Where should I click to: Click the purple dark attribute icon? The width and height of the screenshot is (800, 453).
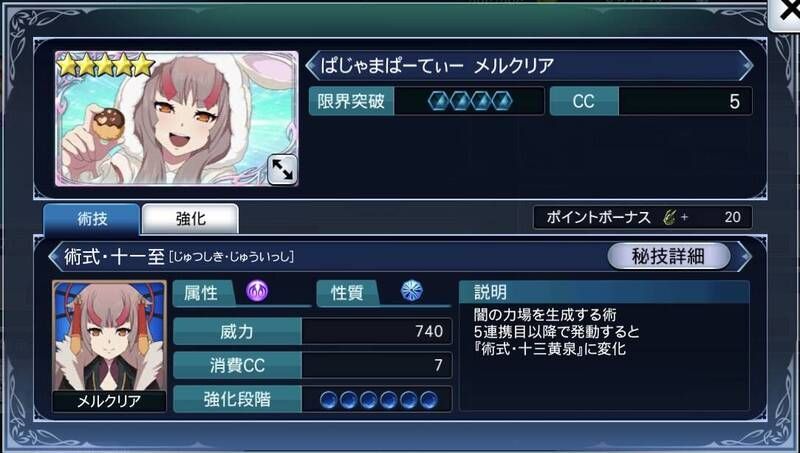[x=257, y=292]
